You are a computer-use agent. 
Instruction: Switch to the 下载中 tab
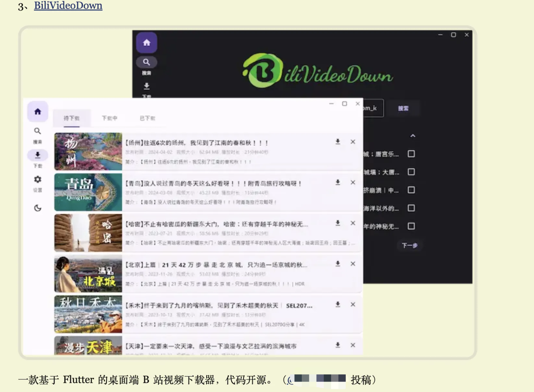(x=110, y=118)
